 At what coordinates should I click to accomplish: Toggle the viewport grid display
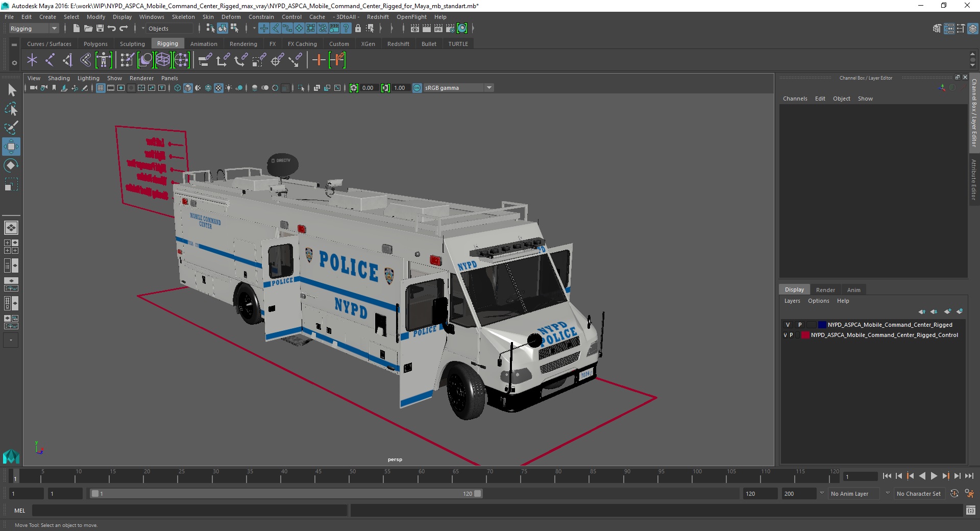(x=101, y=88)
